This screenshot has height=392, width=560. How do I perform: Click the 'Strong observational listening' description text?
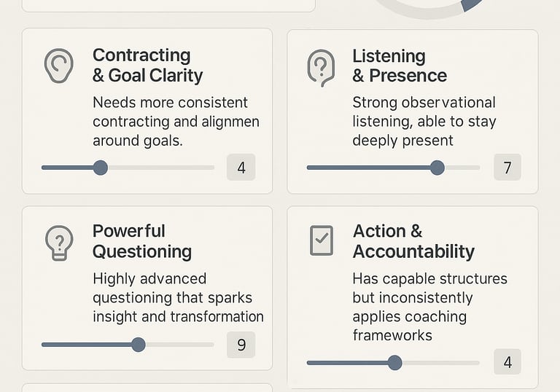point(423,121)
